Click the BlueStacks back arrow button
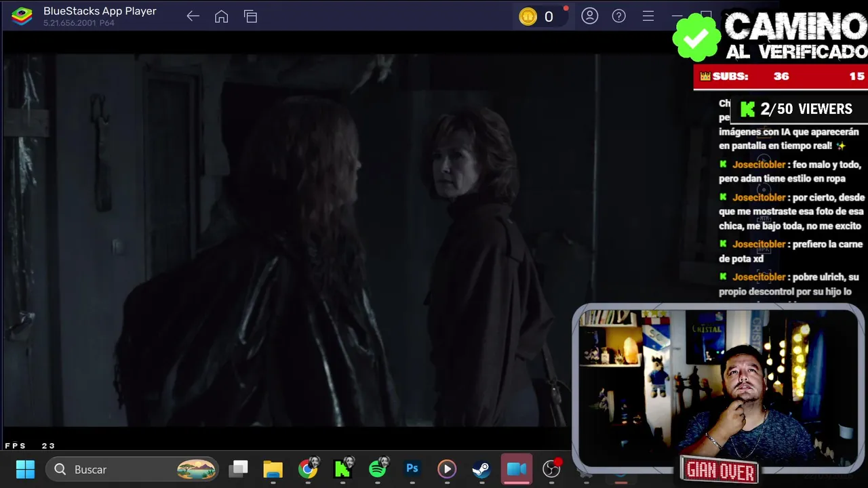Screen dimensions: 868x488 [193, 16]
